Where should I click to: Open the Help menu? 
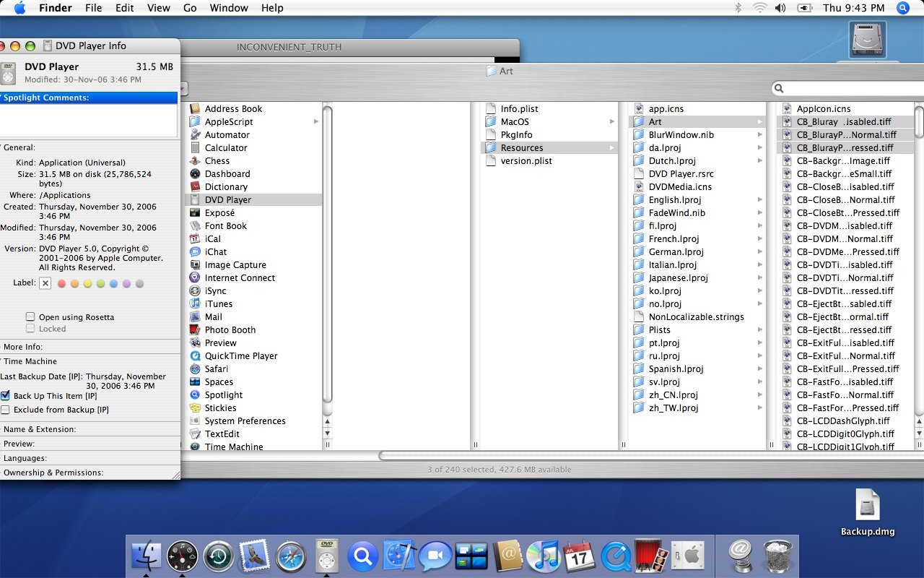[272, 8]
